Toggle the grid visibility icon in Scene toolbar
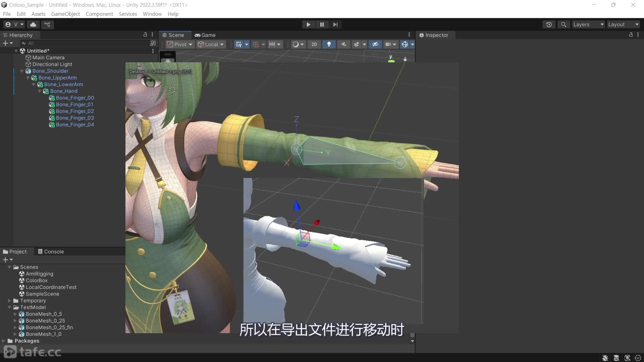 (238, 44)
